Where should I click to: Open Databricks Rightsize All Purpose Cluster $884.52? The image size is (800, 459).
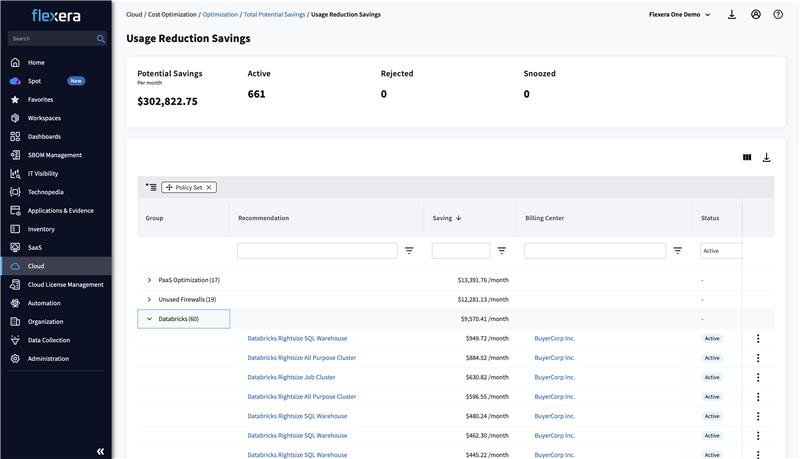tap(302, 358)
